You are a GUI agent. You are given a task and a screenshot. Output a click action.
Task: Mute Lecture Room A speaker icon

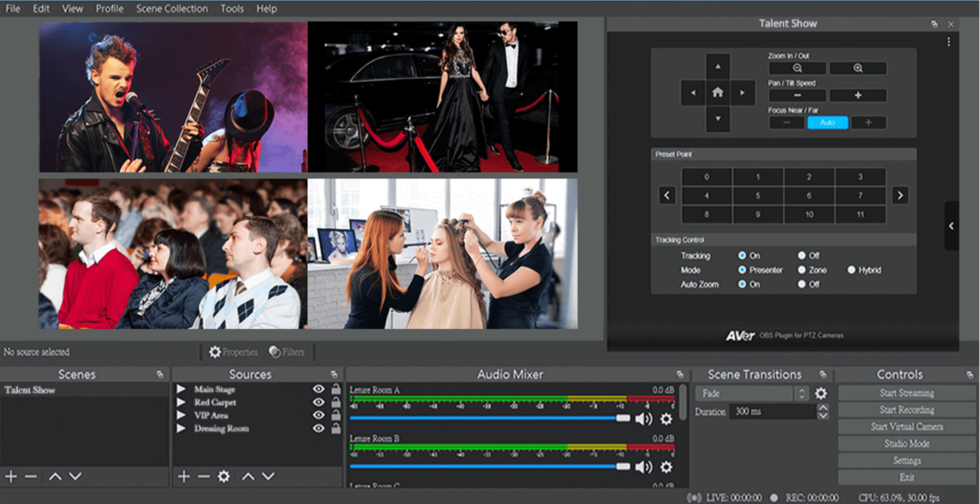click(x=643, y=419)
